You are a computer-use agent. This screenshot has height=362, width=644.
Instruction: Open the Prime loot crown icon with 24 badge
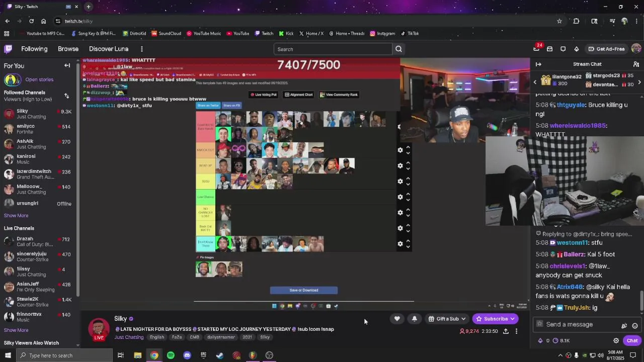point(536,49)
